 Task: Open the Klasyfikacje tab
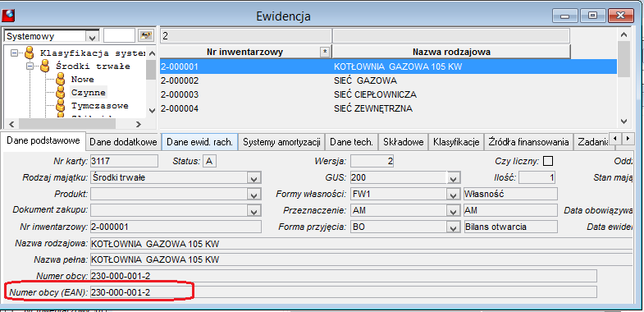pos(456,142)
